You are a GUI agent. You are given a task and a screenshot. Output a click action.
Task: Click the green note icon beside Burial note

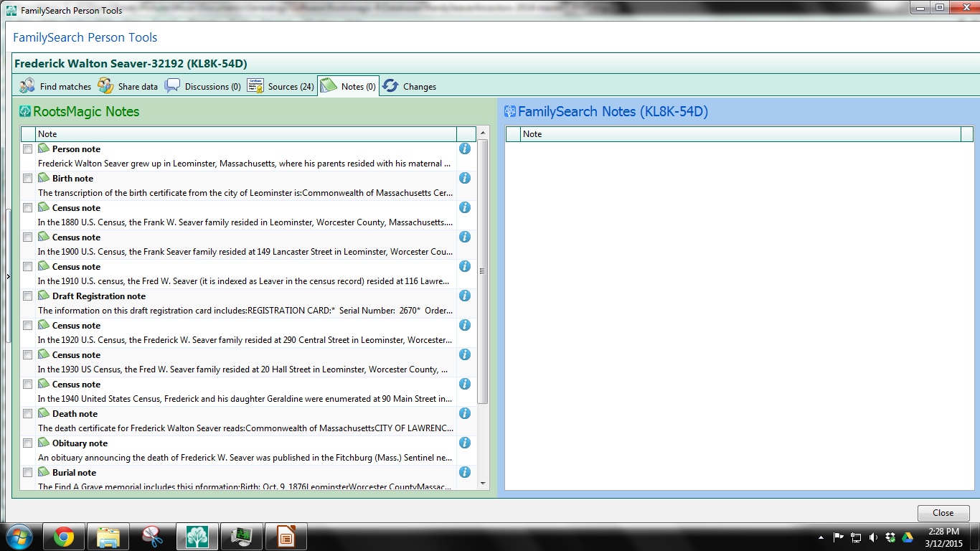pos(44,472)
